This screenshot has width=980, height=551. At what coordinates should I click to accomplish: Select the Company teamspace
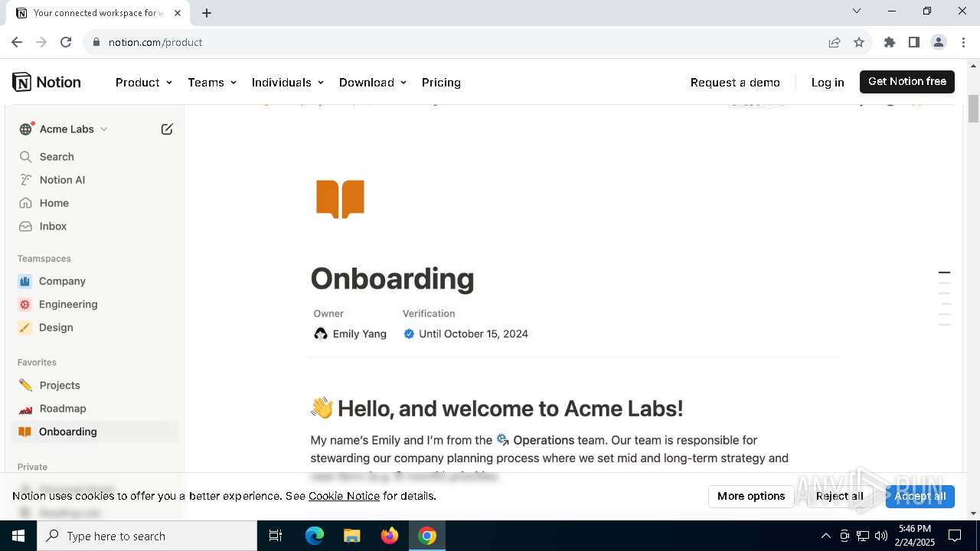tap(62, 282)
